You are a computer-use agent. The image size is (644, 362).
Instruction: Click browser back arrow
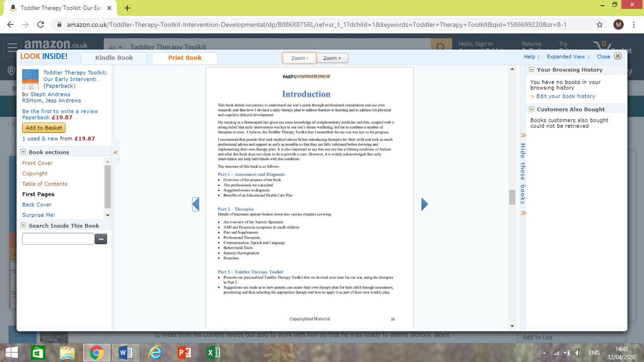tap(11, 25)
